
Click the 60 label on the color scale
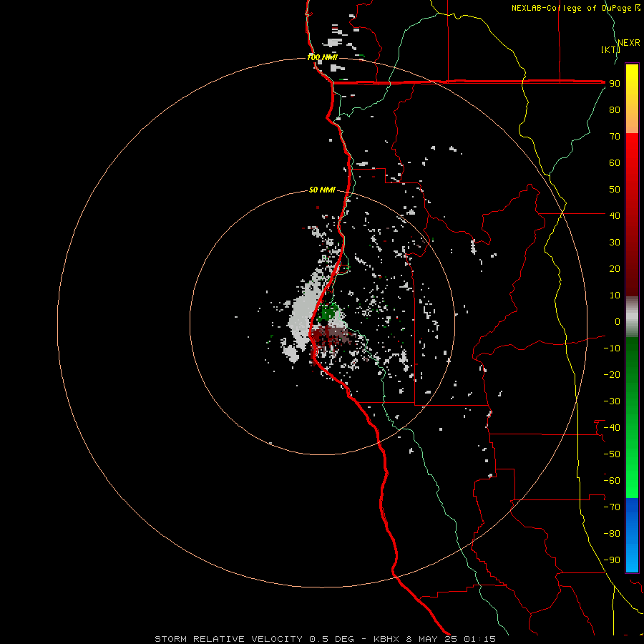coord(615,162)
